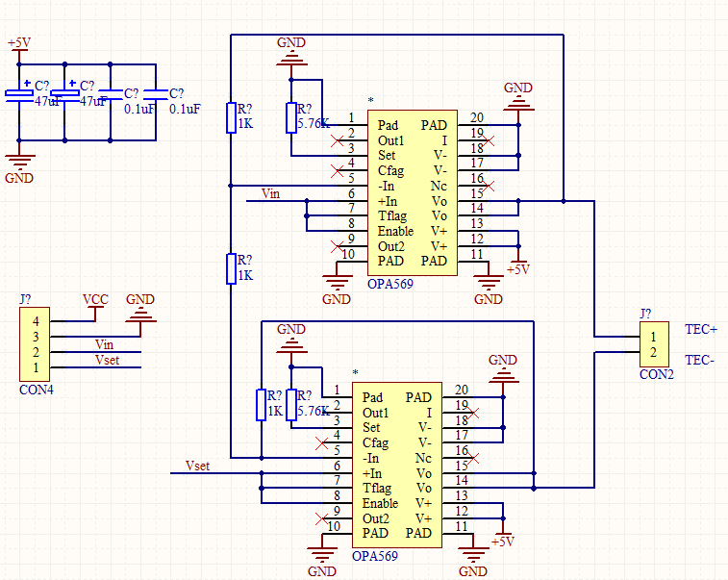
Task: Select the upper chip's Enable pin label
Action: [395, 231]
